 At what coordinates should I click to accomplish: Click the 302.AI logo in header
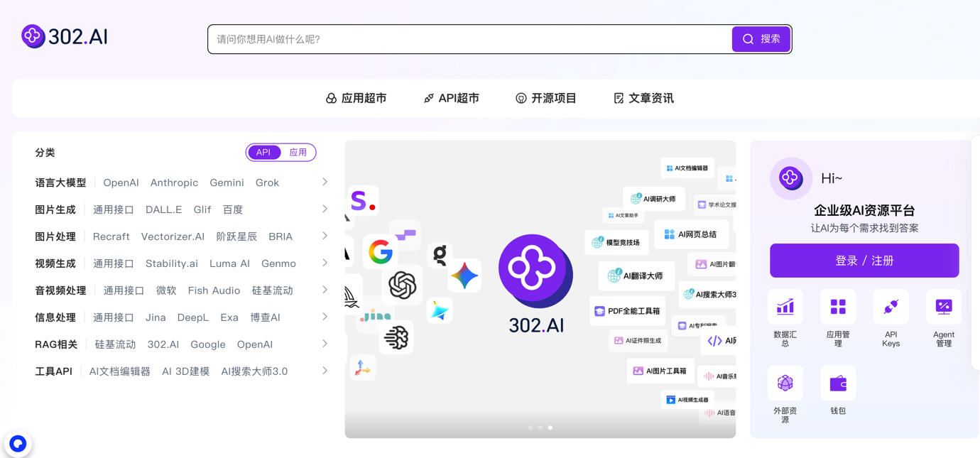(65, 37)
